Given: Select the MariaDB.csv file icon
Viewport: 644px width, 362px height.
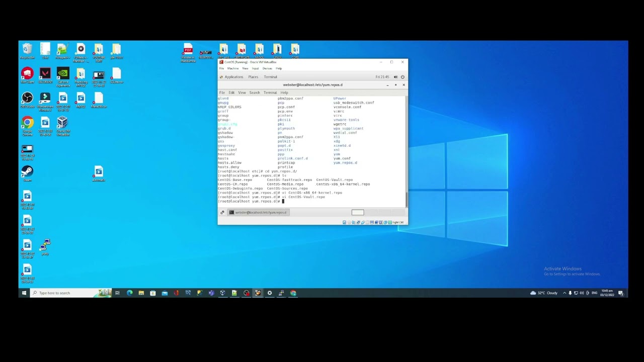Looking at the screenshot, I should point(99,100).
